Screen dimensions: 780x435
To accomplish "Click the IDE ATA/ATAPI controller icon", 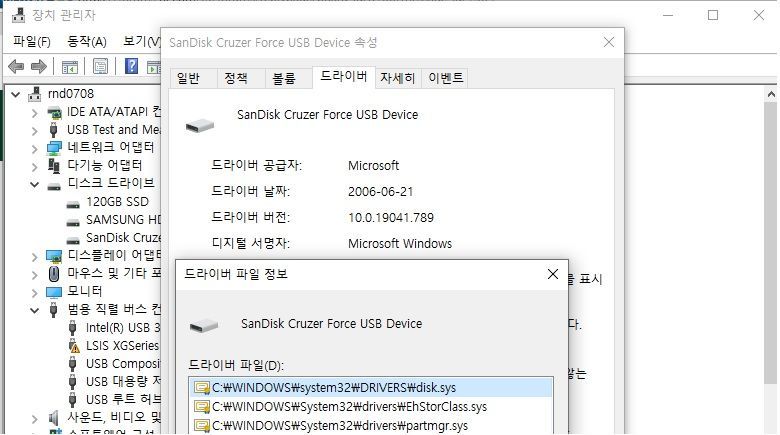I will (x=54, y=112).
